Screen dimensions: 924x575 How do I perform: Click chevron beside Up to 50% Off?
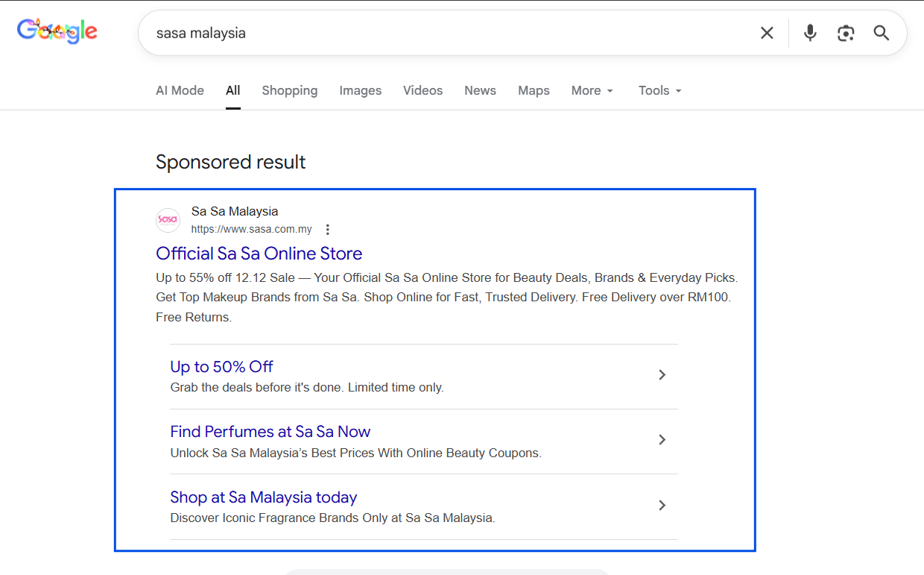pos(662,375)
